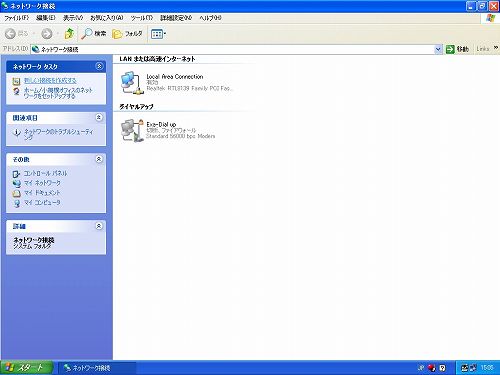Viewport: 500px width, 375px height.
Task: Collapse the related items (See Also) panel
Action: click(99, 117)
